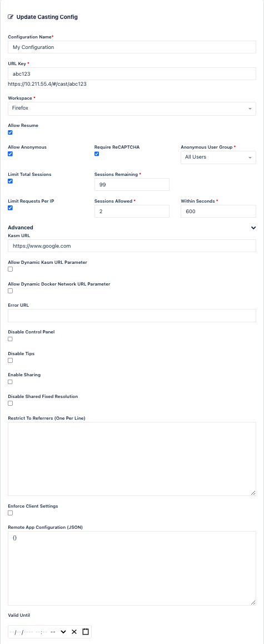Collapse the Advanced section chevron
Image resolution: width=264 pixels, height=644 pixels.
253,228
